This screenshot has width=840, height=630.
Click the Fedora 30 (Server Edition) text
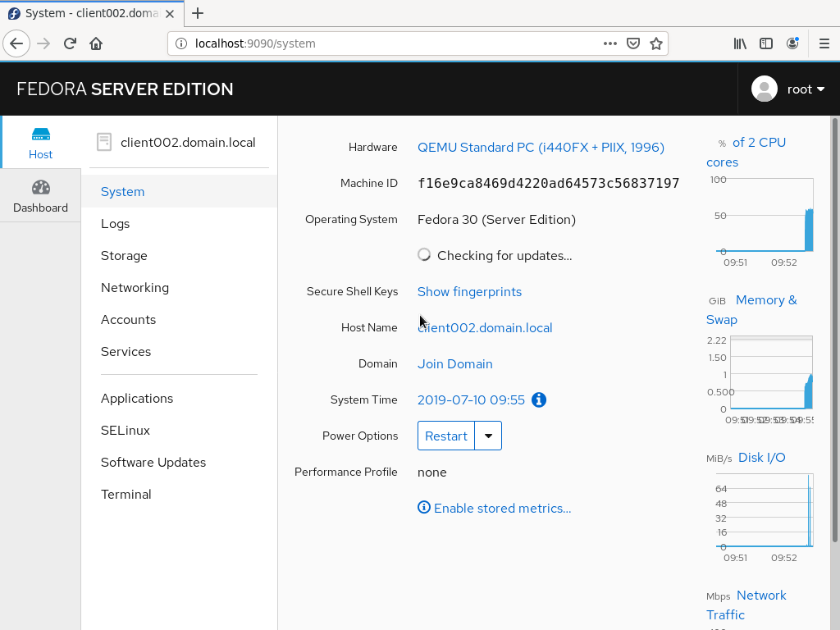496,220
